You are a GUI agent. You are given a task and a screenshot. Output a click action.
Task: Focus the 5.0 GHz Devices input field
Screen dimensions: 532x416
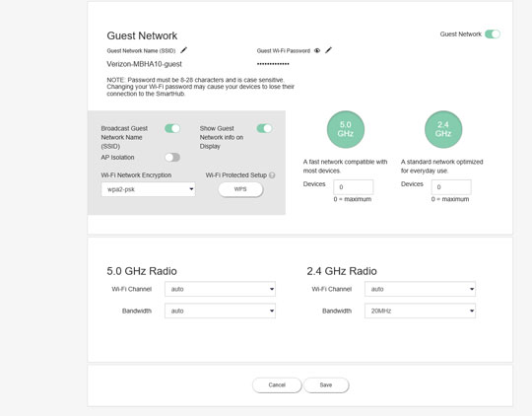354,187
